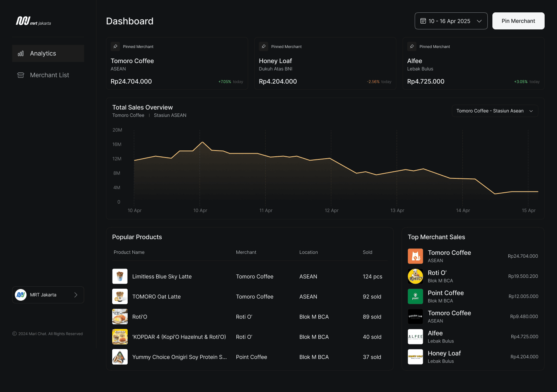The height and width of the screenshot is (392, 557).
Task: Click the -2.56% today change indicator
Action: [379, 82]
